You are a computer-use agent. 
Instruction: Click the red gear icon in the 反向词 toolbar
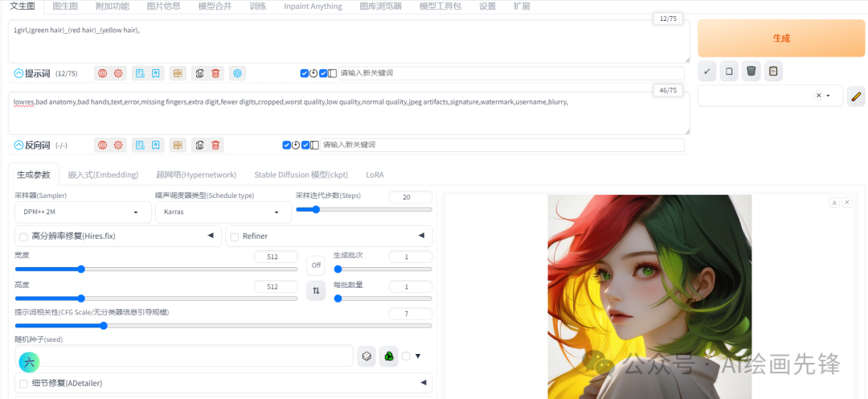(118, 145)
